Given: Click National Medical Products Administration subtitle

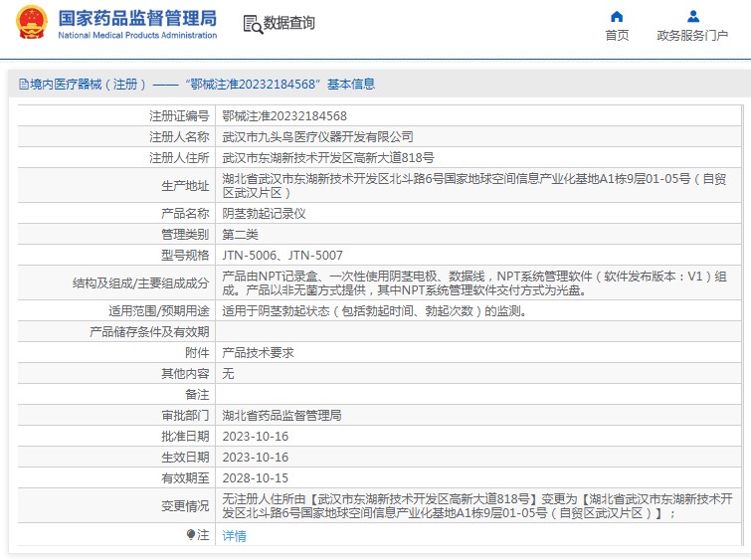Looking at the screenshot, I should point(137,35).
